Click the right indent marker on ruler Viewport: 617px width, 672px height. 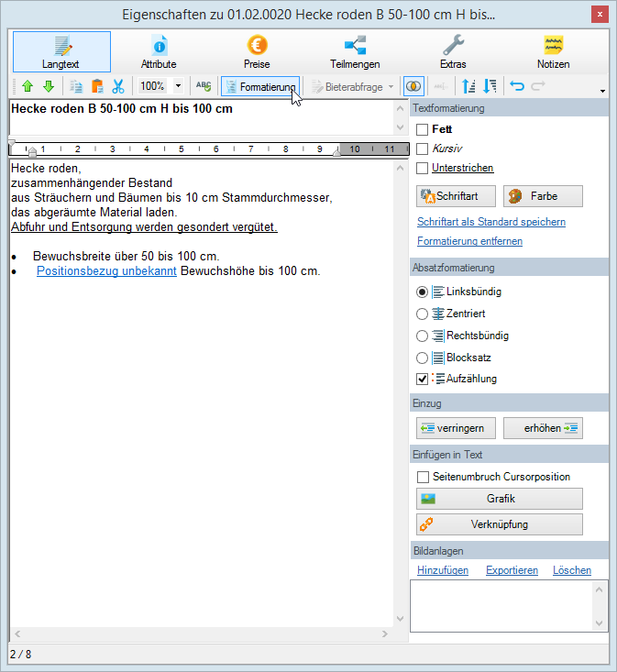point(337,151)
